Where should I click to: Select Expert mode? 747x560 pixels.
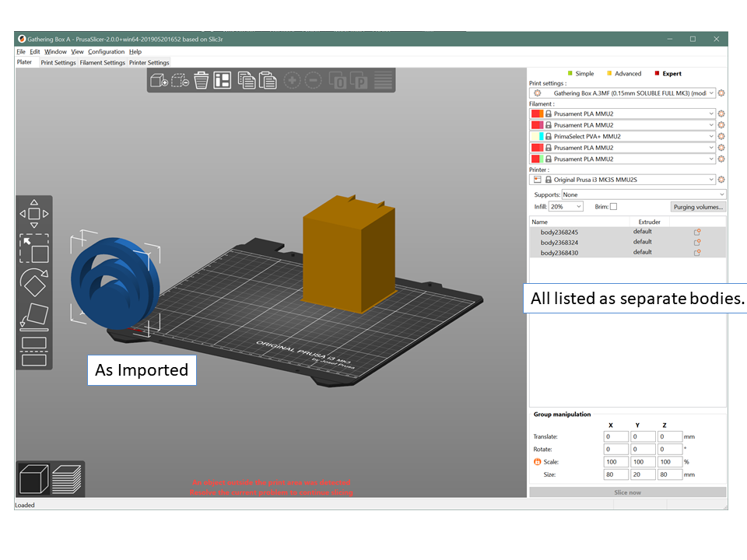click(x=668, y=73)
